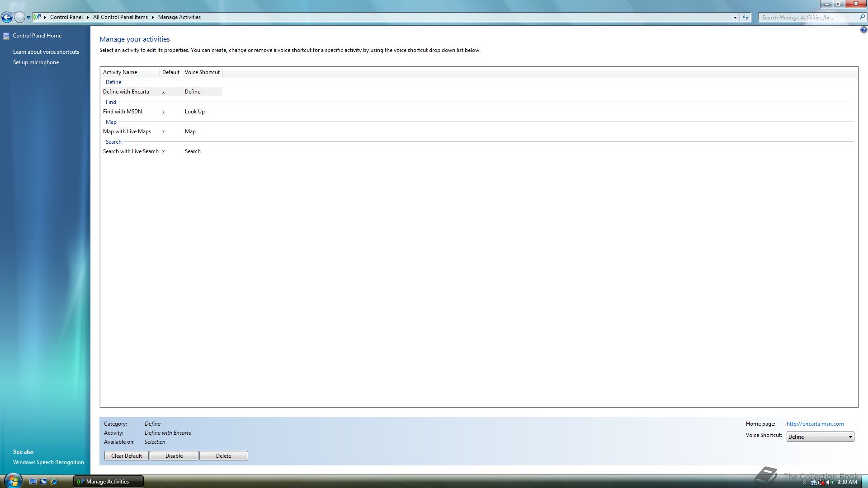The width and height of the screenshot is (868, 488).
Task: Collapse the Define group header
Action: click(x=113, y=82)
